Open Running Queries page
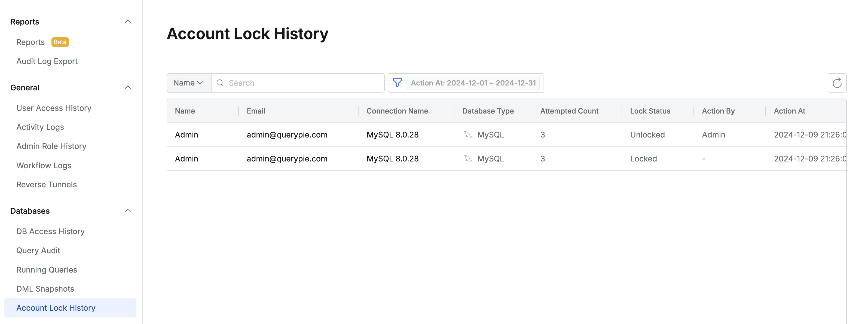This screenshot has width=868, height=324. 47,270
